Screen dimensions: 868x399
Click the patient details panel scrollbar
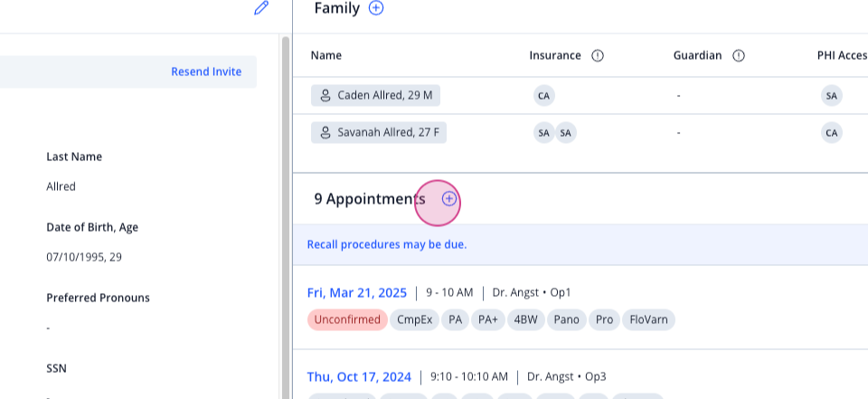pos(286,218)
